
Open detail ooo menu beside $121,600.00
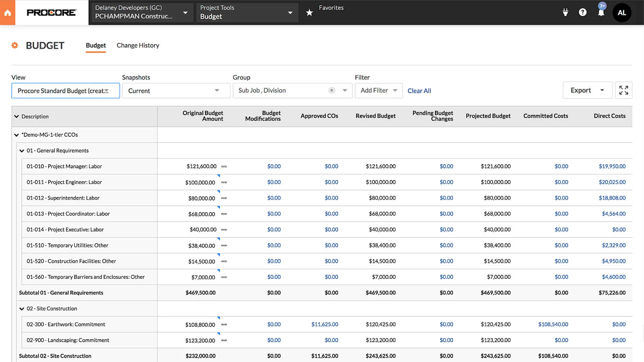pyautogui.click(x=224, y=166)
